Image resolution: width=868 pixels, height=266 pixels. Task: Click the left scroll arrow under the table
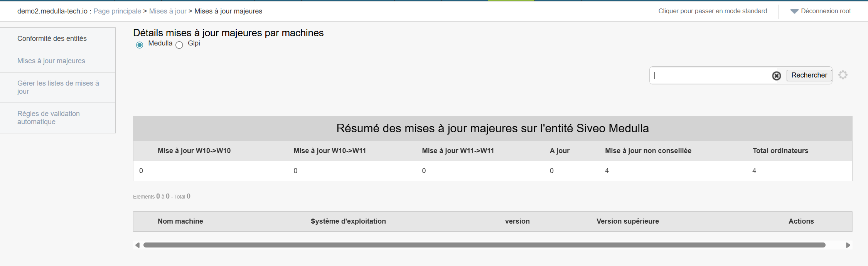click(x=137, y=245)
